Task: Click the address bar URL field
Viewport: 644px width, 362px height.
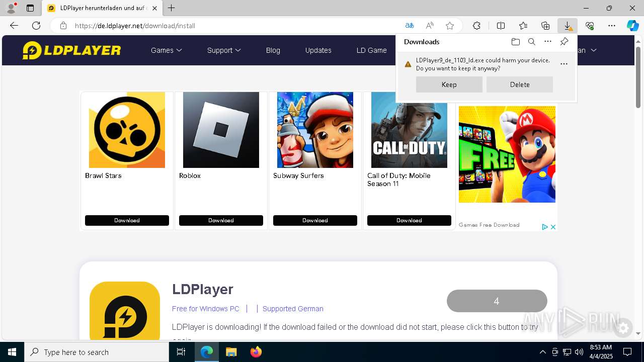Action: [236, 26]
